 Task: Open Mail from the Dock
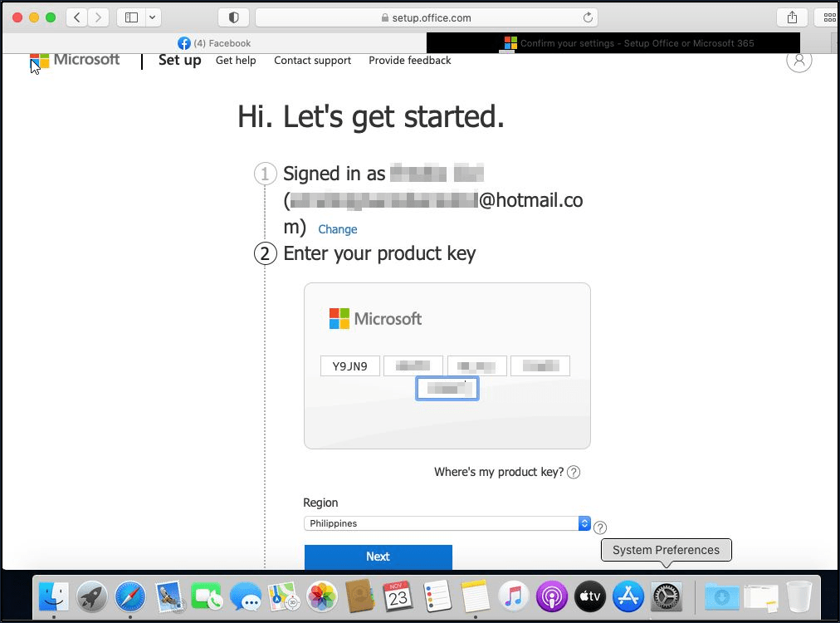coord(168,596)
